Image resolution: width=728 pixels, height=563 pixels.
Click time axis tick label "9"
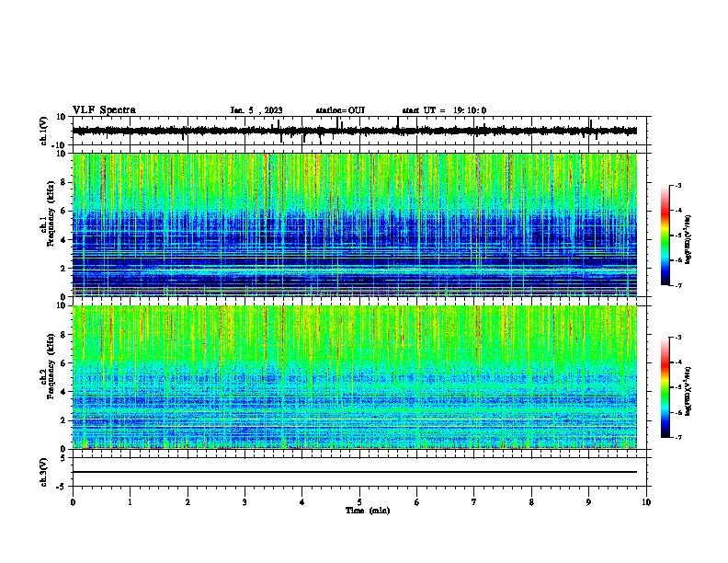[x=588, y=502]
